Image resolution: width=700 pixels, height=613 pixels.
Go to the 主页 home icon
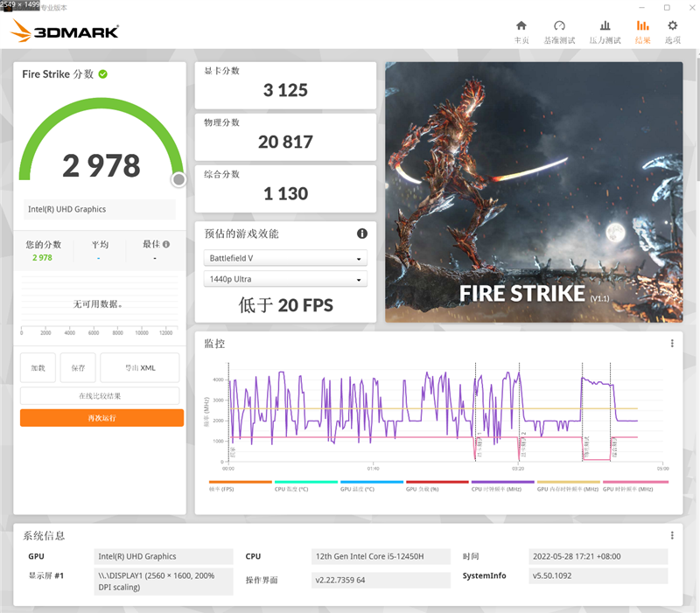coord(521,26)
